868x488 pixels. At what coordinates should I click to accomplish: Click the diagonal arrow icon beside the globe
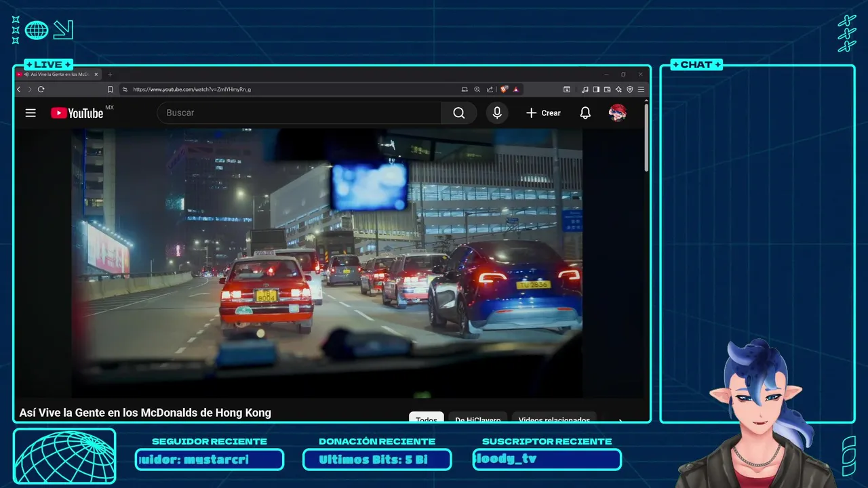pos(63,30)
